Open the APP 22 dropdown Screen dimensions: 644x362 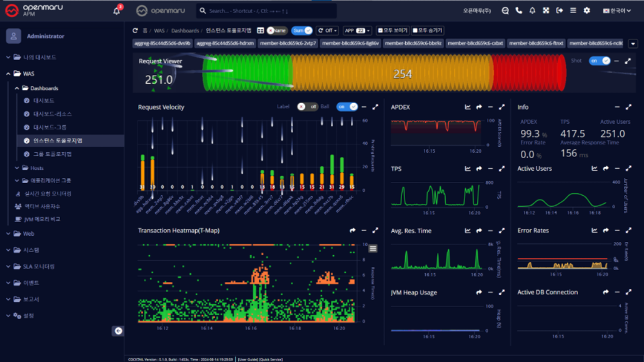[x=358, y=30]
